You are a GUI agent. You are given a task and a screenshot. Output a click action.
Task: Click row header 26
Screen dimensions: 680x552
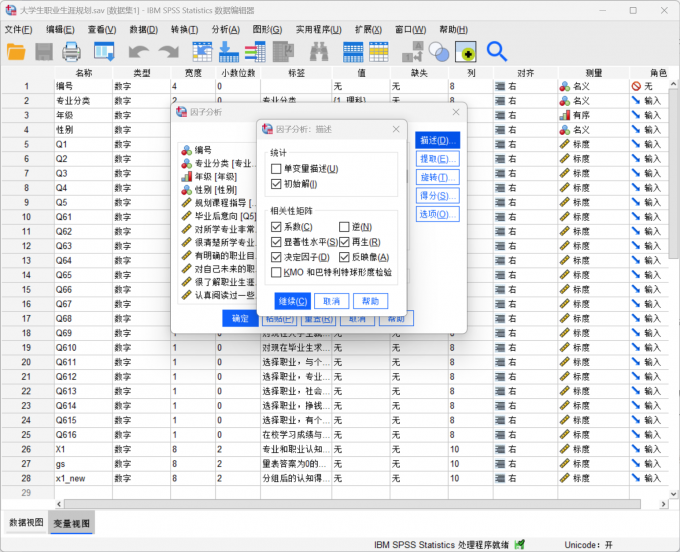point(26,449)
